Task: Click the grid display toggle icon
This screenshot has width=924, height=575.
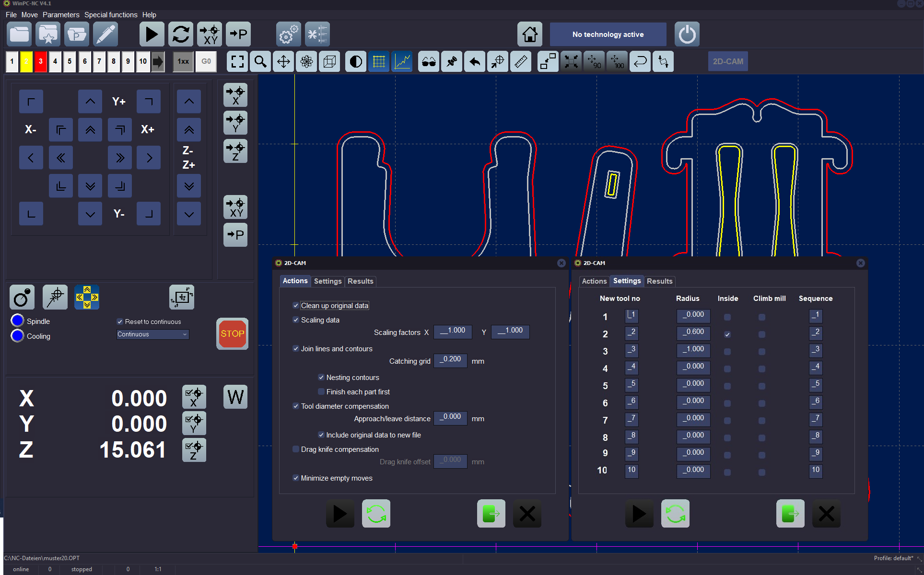Action: (378, 61)
